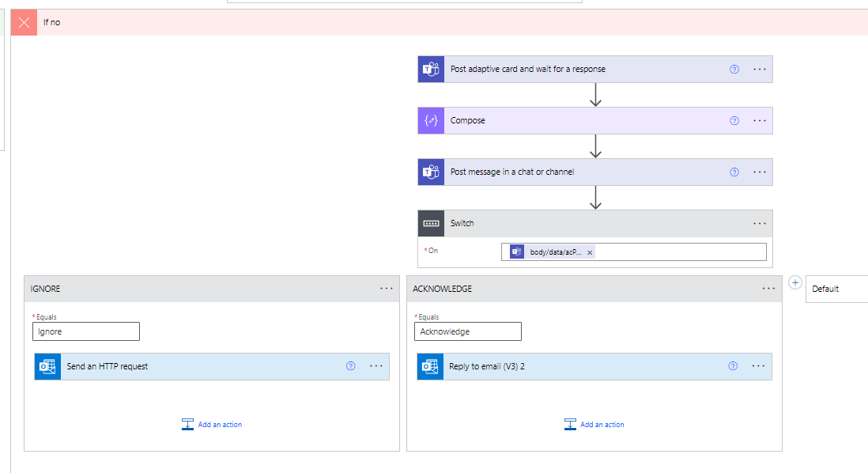Click the Teams icon on Post message action
Viewport: 868px width, 473px height.
point(431,172)
